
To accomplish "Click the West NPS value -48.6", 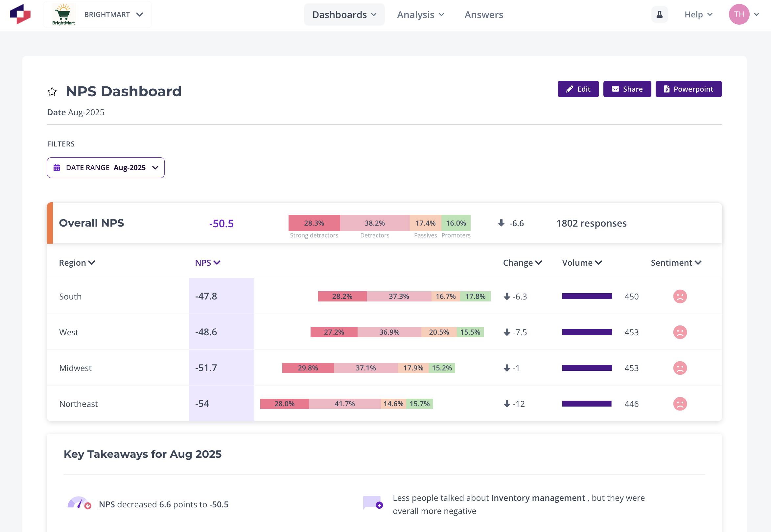I will pos(206,332).
